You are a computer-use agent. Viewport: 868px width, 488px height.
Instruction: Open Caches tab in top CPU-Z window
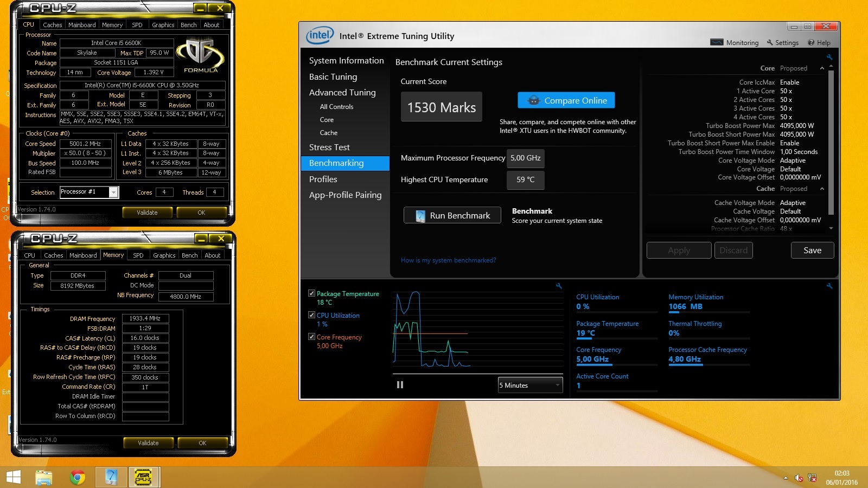pos(53,25)
